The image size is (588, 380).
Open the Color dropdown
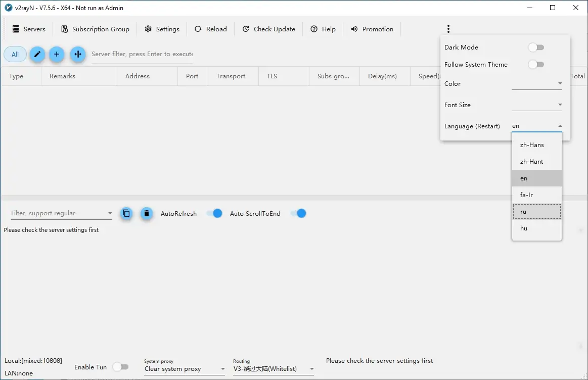(537, 83)
